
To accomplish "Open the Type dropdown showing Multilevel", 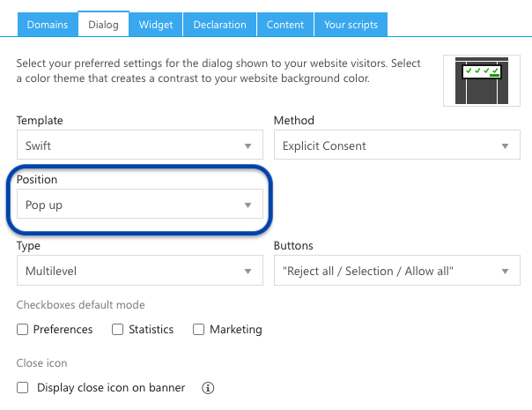I will click(x=140, y=270).
